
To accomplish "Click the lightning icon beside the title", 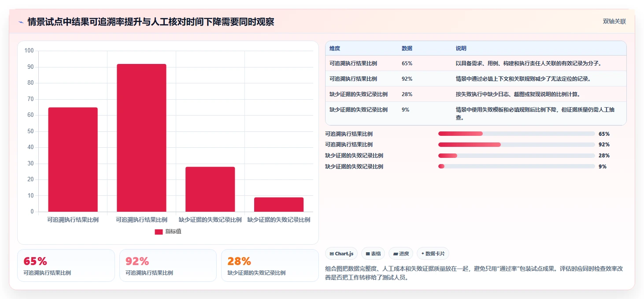I will pos(21,22).
